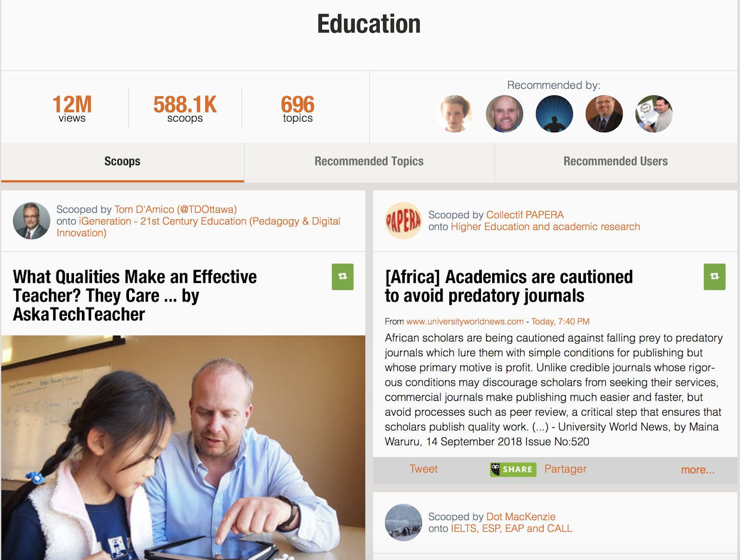Screen dimensions: 740x560
Task: Rescoop the predatory journals article
Action: 714,277
